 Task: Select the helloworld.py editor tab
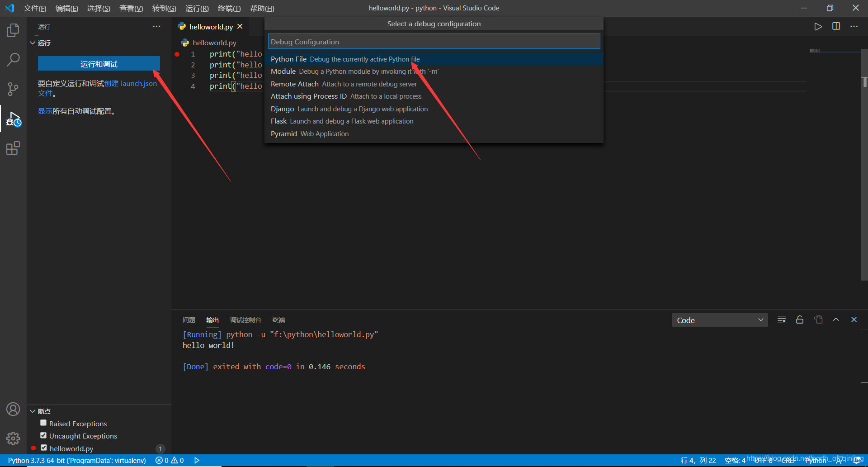coord(211,27)
